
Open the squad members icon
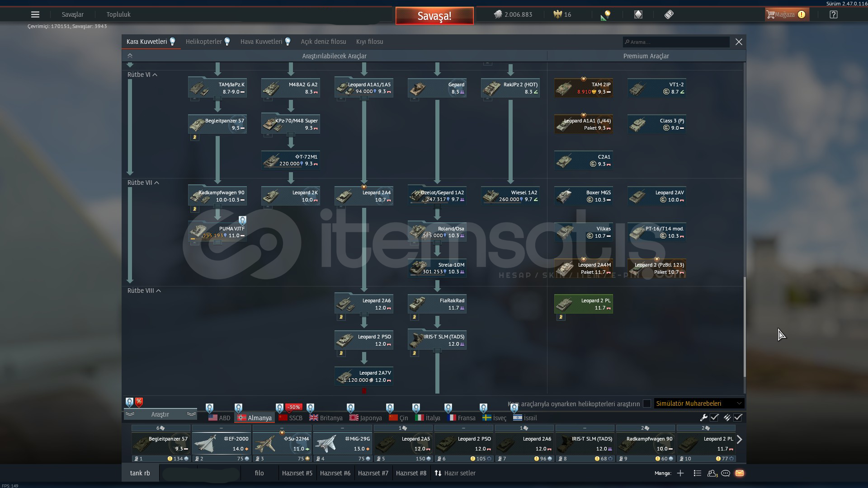712,473
